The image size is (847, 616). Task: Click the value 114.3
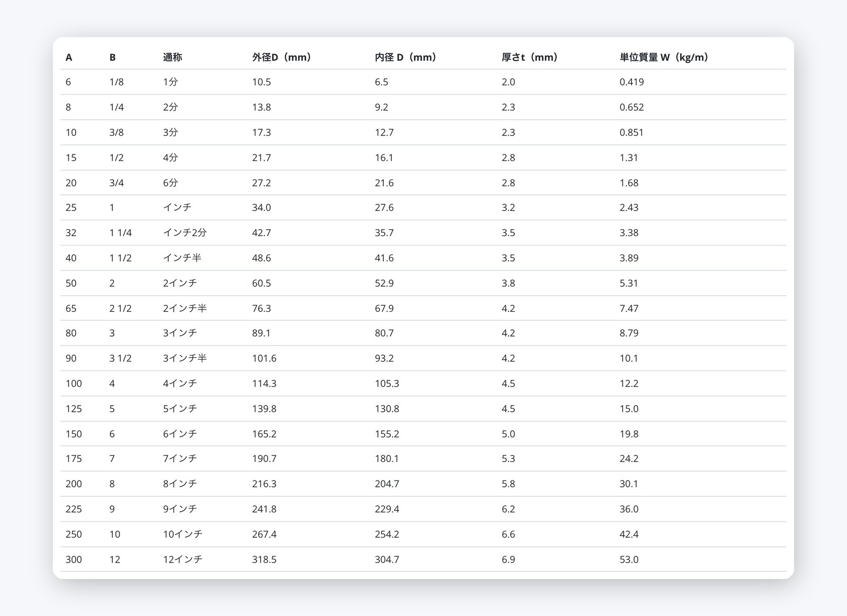coord(264,384)
